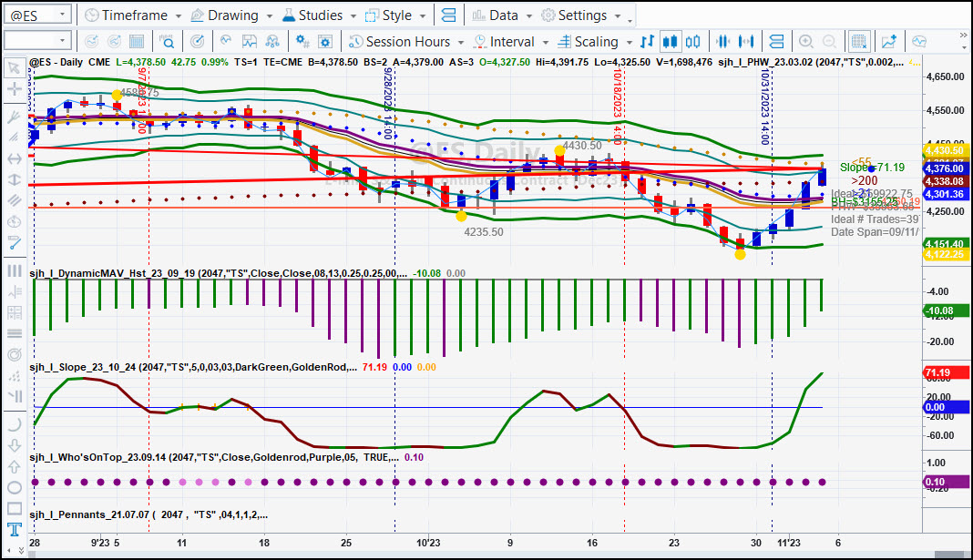Select the vertical line drawing tool
This screenshot has height=560, width=973.
pyautogui.click(x=14, y=180)
